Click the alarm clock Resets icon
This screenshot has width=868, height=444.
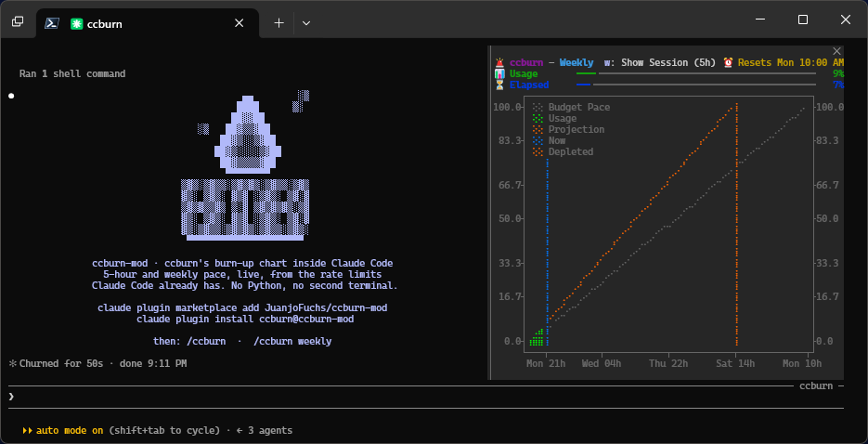(729, 62)
